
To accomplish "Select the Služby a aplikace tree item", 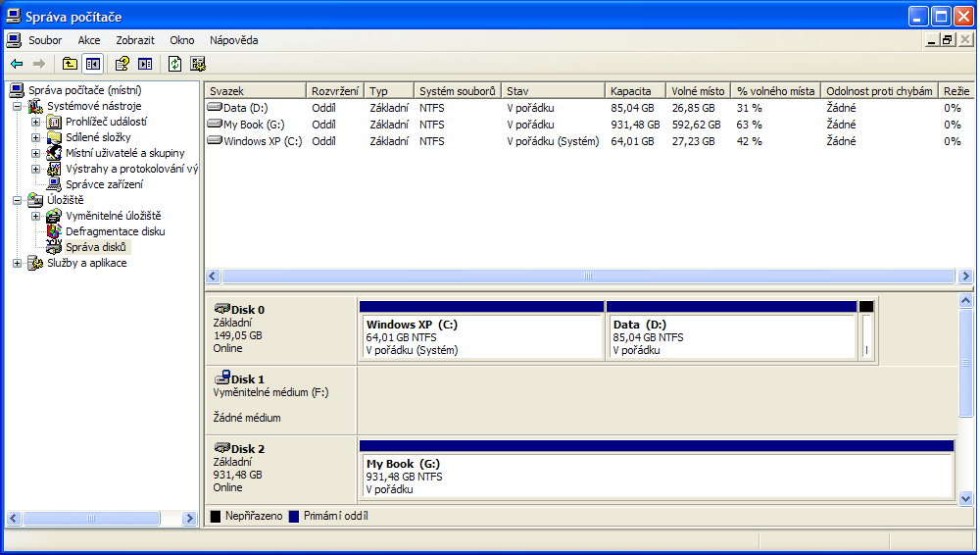I will [x=87, y=263].
